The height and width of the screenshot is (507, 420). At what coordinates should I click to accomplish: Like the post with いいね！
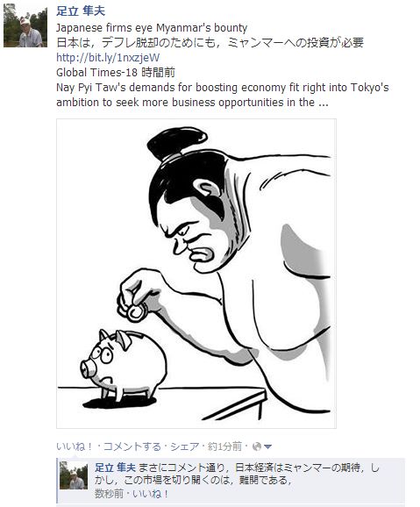pos(75,446)
